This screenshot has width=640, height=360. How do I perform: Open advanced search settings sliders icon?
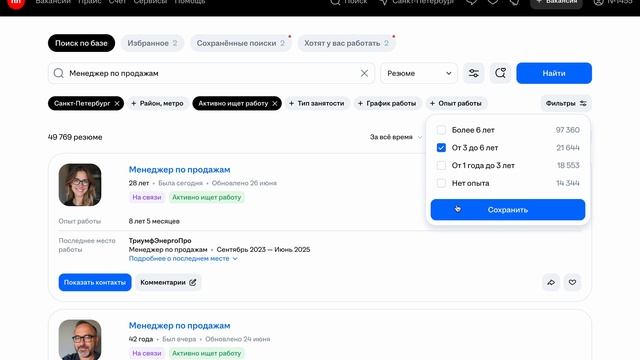(473, 73)
